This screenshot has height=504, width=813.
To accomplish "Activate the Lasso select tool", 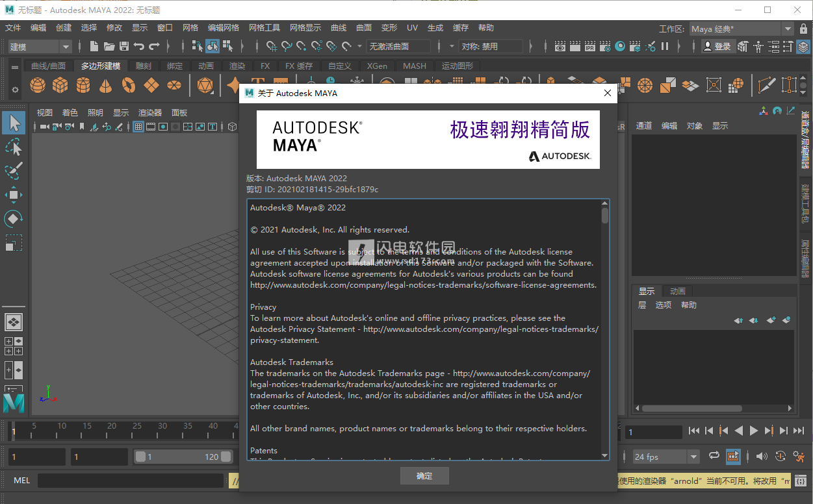I will (x=14, y=147).
